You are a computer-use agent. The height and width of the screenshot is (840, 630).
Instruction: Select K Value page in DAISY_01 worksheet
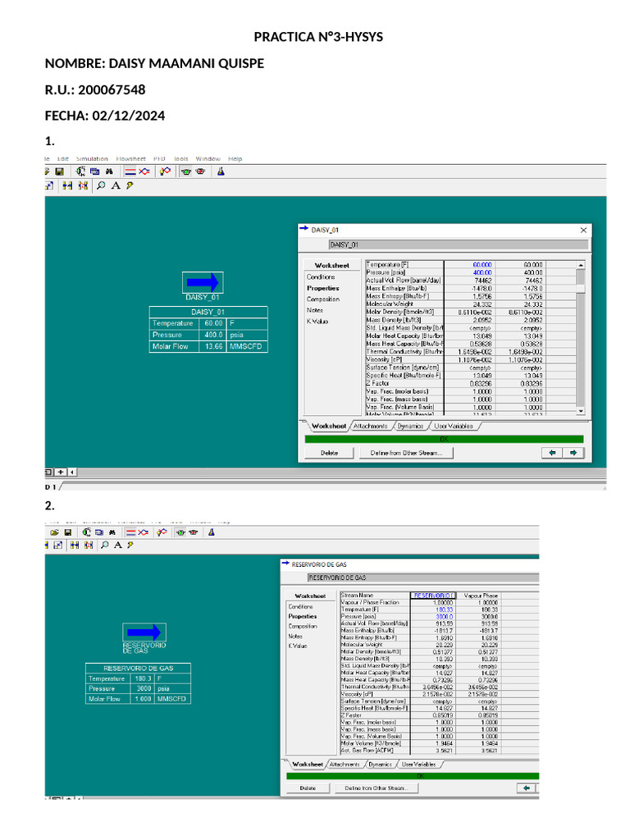coord(317,321)
